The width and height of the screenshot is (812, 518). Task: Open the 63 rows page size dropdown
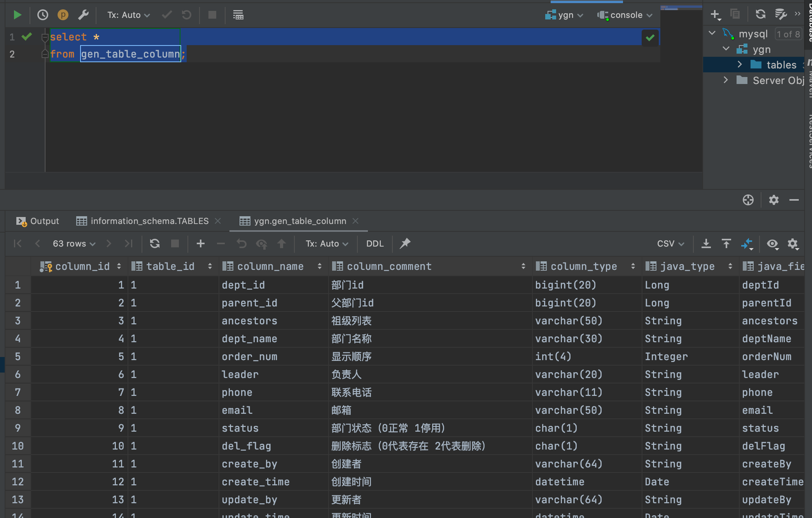74,243
